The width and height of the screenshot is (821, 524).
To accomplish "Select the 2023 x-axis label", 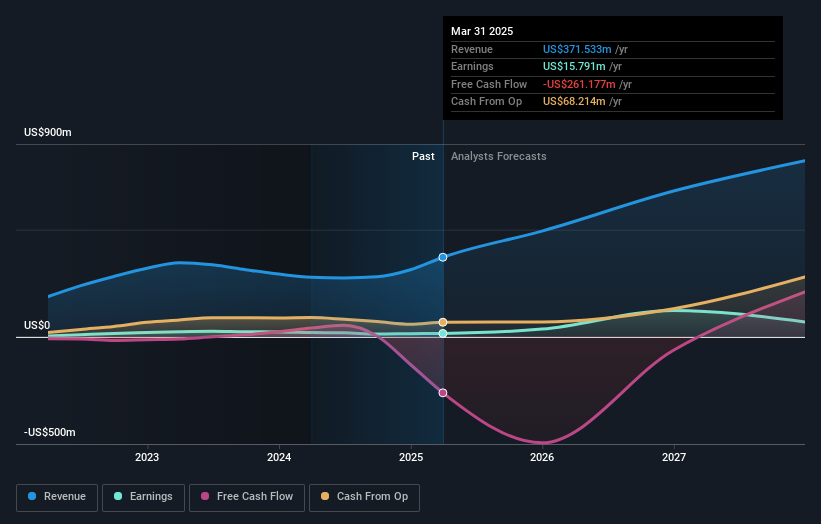I will click(147, 457).
